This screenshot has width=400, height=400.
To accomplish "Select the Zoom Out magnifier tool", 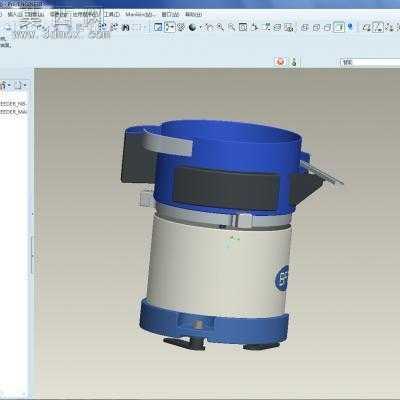I will click(x=231, y=27).
